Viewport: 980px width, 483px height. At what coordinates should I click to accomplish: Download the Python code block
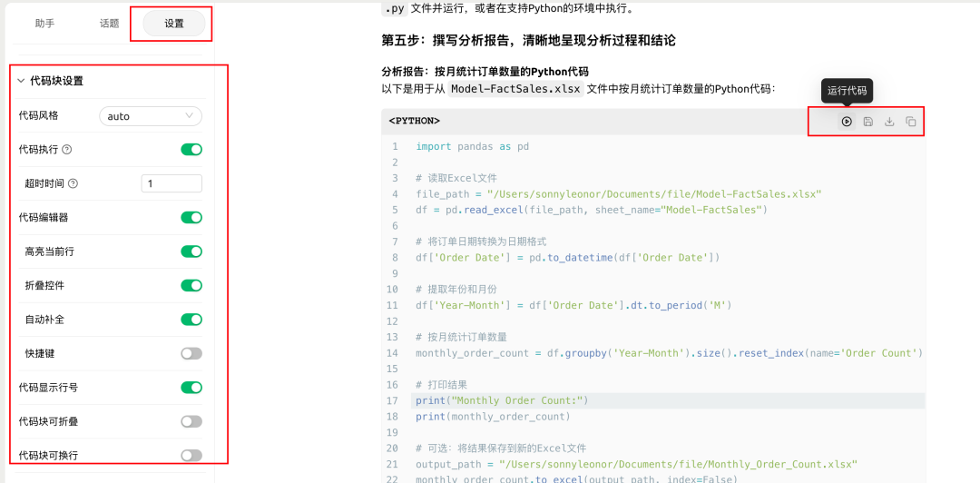pyautogui.click(x=889, y=122)
